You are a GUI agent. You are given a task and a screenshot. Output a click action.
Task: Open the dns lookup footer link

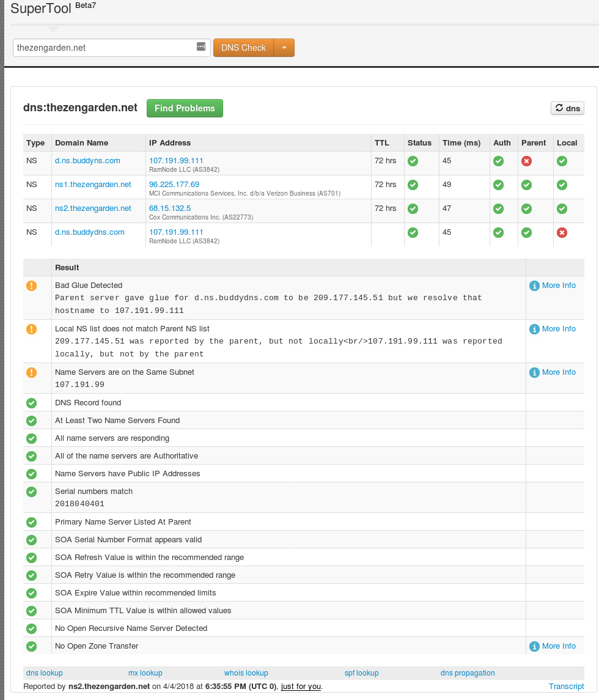[44, 672]
